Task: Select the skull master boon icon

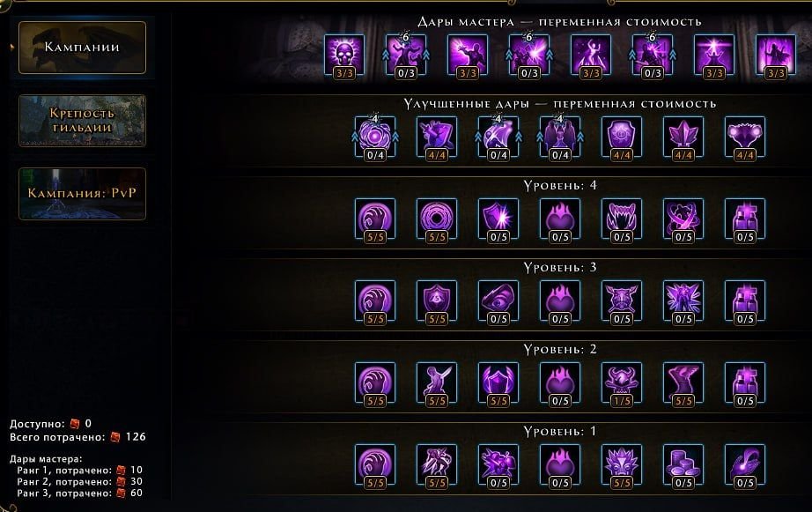Action: point(344,56)
